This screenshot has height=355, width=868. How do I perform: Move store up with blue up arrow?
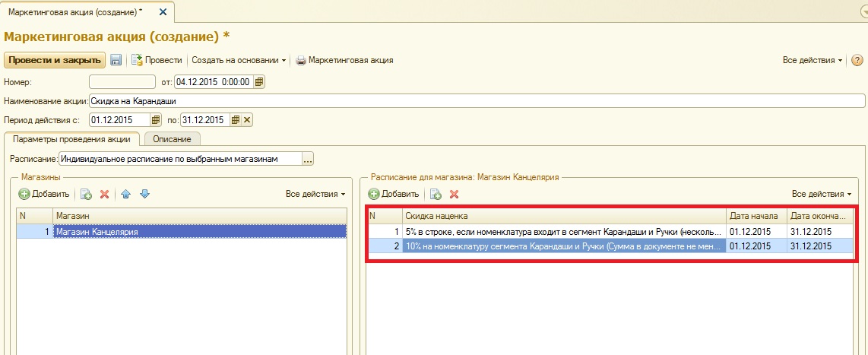coord(126,194)
